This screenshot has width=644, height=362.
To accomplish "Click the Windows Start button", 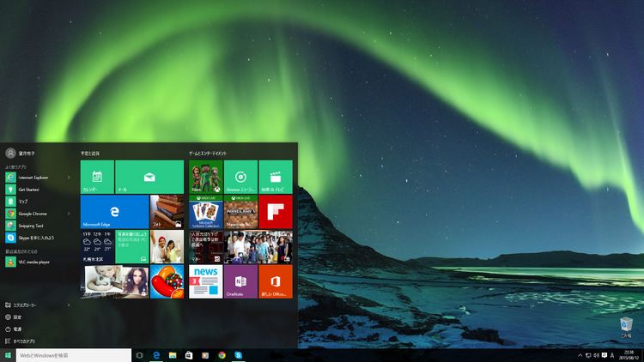I will 8,355.
